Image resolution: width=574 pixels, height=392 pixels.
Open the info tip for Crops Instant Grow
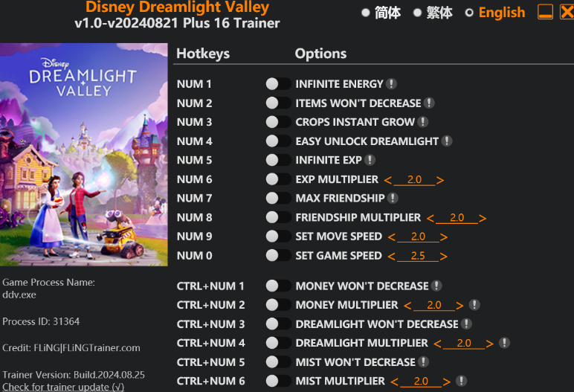(423, 122)
